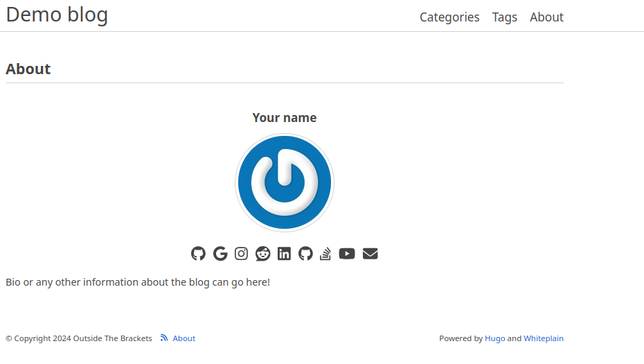Click the Demo blog site title
Screen dimensions: 644x364
tap(57, 15)
